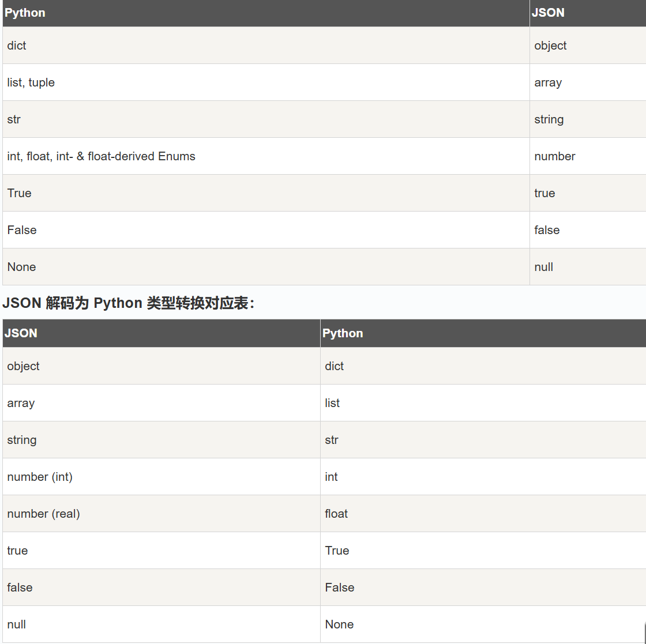Select the 'dict' cell in the top table
The width and height of the screenshot is (646, 644).
17,46
